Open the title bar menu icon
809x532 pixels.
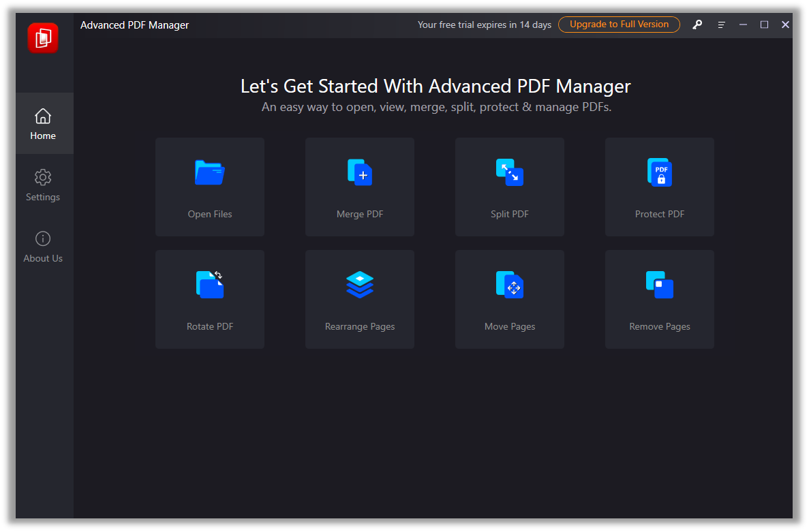tap(721, 25)
